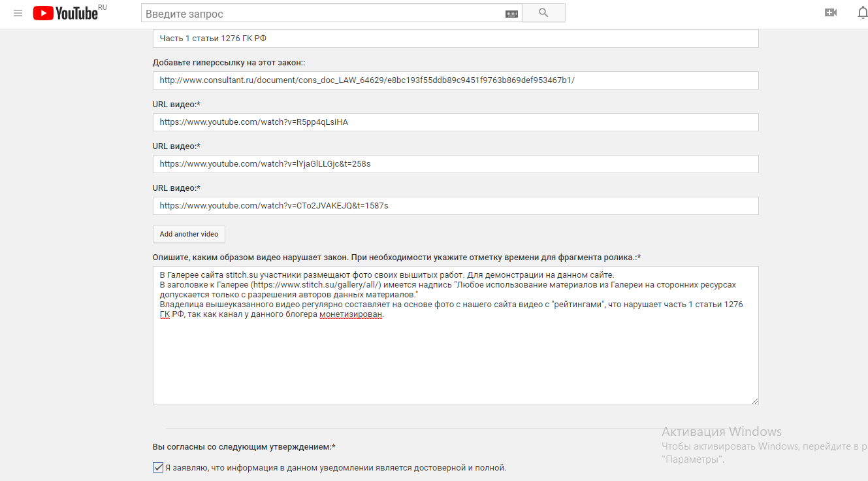This screenshot has height=481, width=868.
Task: Click inside the violation description text area
Action: pyautogui.click(x=455, y=359)
